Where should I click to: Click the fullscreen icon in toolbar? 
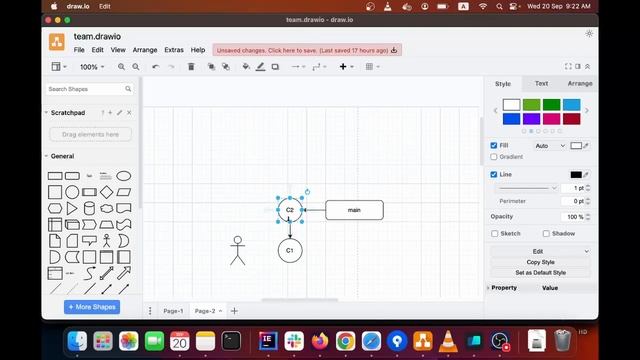click(x=568, y=66)
